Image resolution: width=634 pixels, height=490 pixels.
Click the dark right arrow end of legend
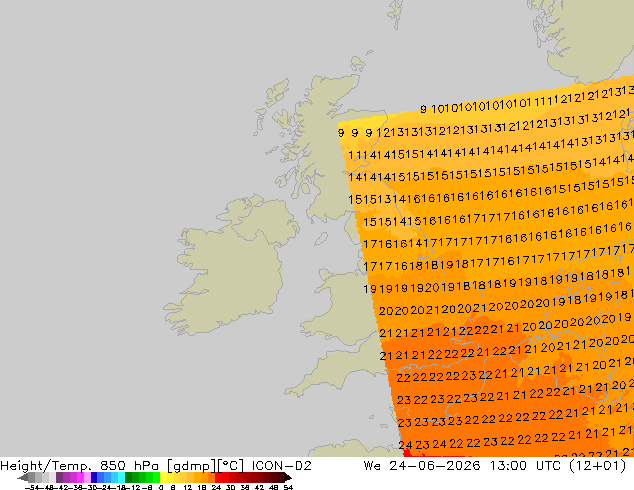tap(288, 478)
